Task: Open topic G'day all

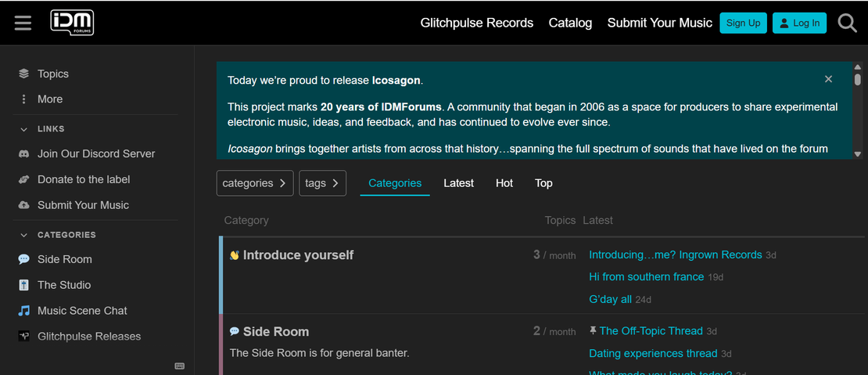Action: coord(610,299)
